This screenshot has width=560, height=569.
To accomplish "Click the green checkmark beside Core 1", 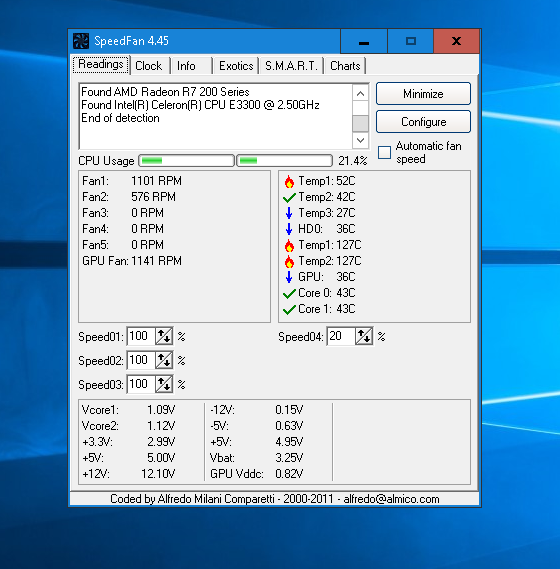I will click(289, 309).
